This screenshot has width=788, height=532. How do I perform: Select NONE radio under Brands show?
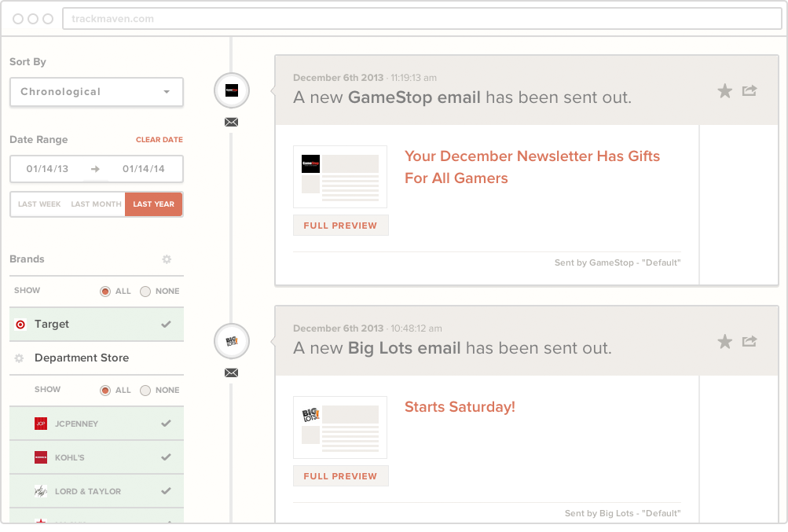tap(145, 292)
